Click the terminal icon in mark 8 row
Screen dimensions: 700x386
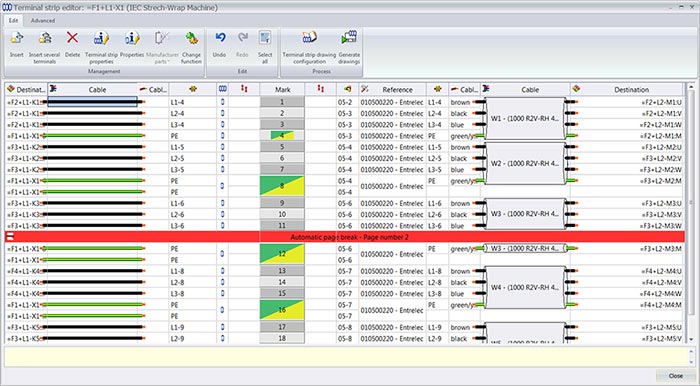pyautogui.click(x=223, y=186)
